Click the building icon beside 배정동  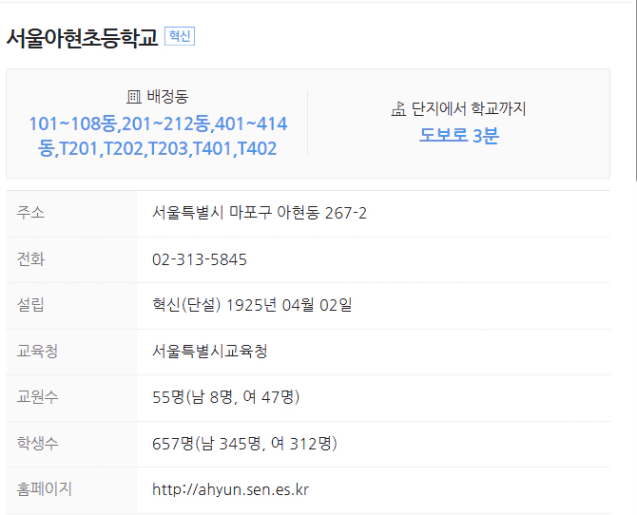coord(134,97)
